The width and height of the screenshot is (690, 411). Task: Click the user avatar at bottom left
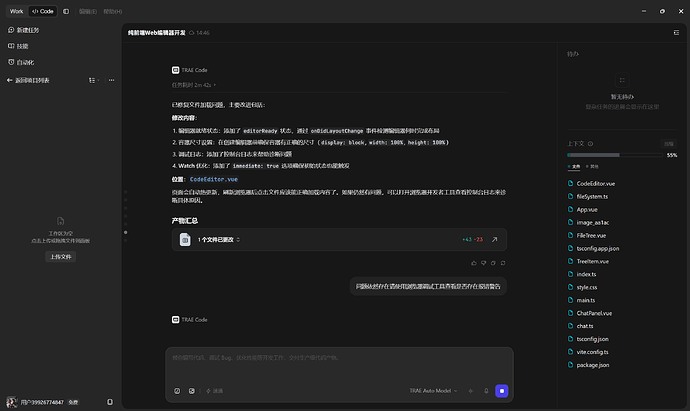point(11,402)
